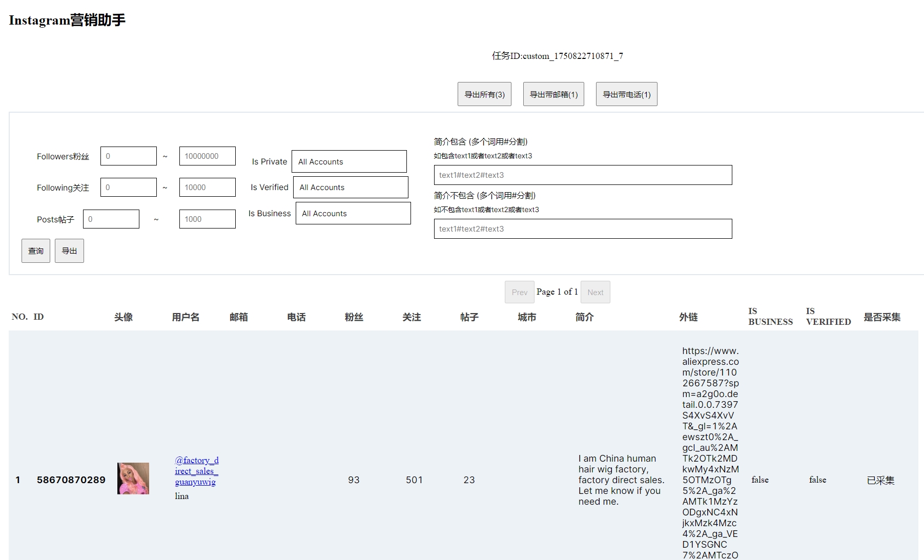Image resolution: width=924 pixels, height=560 pixels.
Task: Open the @factory_direct_sales_guanyuwig profile link
Action: 197,471
